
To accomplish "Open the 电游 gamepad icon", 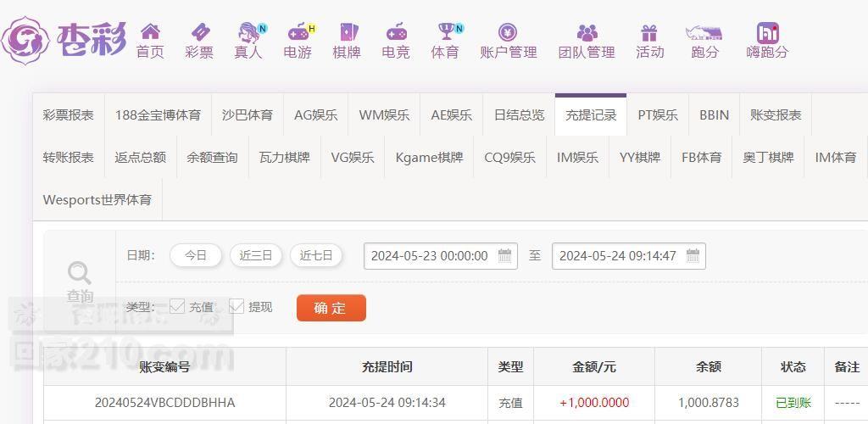I will pos(298,31).
